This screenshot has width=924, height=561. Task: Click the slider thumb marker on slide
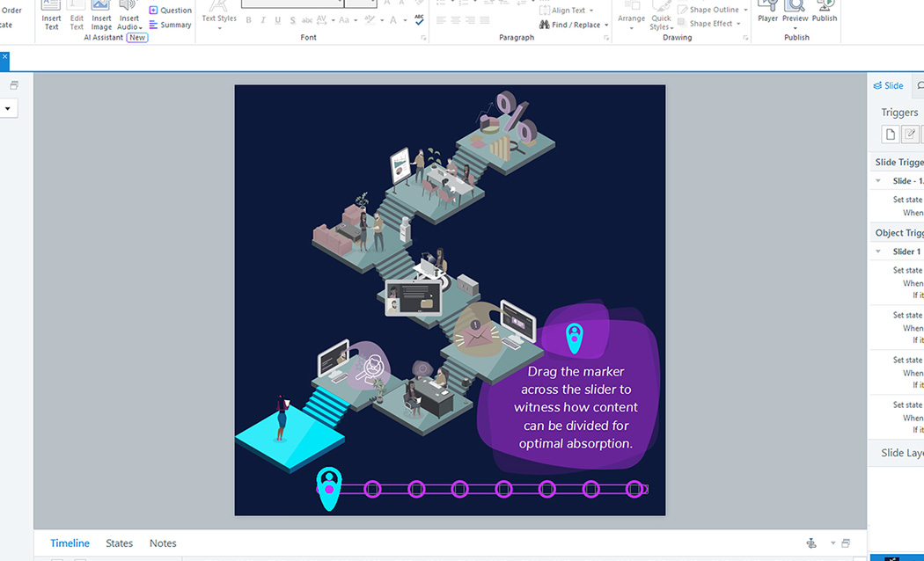(328, 488)
